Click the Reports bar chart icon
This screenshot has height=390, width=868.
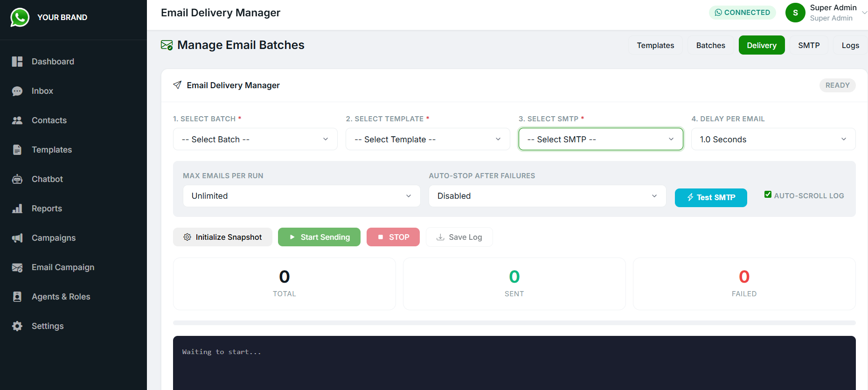[x=17, y=209]
